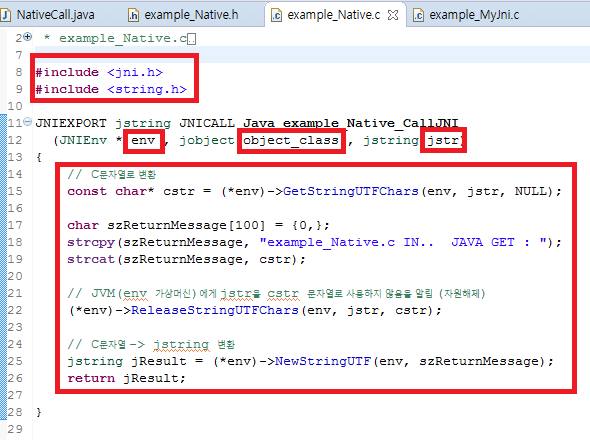Click the 'object_class' parameter name
This screenshot has height=440, width=590.
click(x=290, y=140)
